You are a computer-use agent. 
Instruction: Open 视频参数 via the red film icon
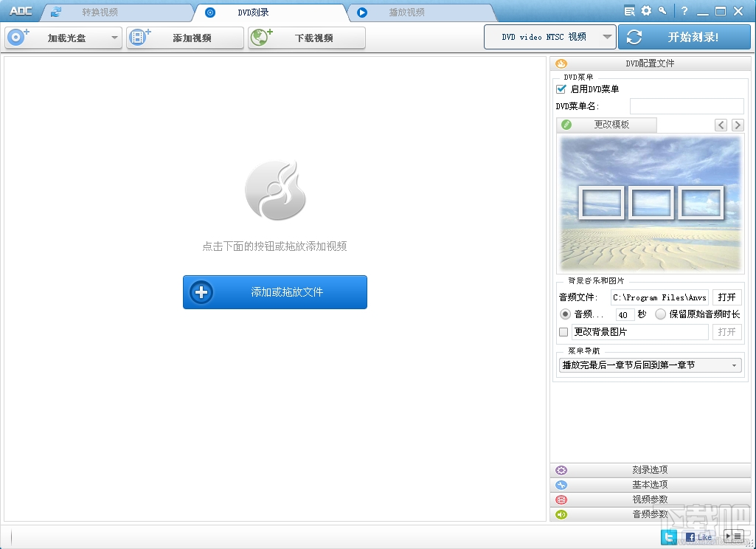561,500
